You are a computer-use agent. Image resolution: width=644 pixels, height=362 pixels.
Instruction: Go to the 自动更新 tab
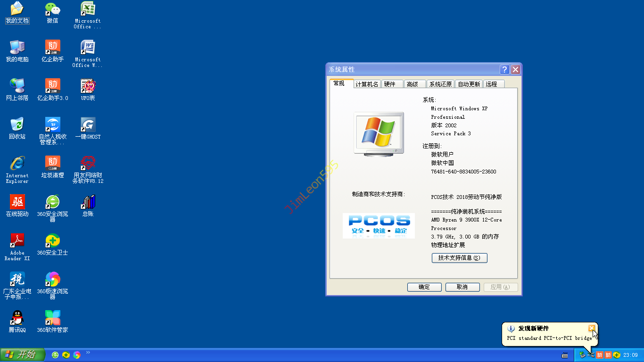coord(469,84)
